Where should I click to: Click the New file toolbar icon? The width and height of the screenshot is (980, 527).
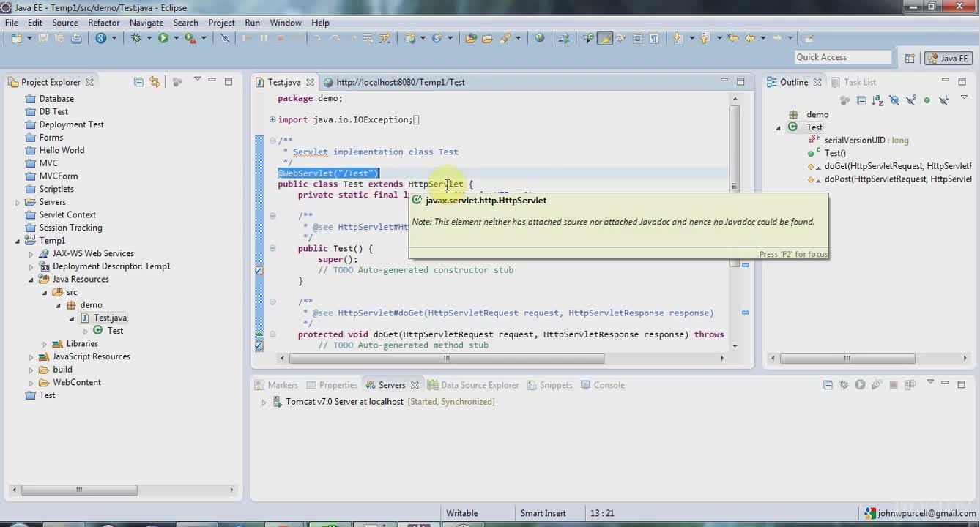tap(17, 38)
